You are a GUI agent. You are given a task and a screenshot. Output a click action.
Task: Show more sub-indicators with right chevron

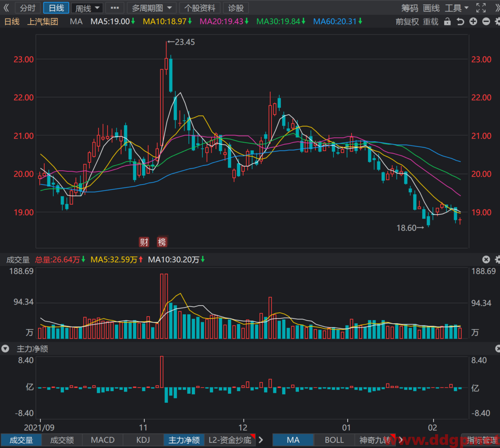click(261, 440)
